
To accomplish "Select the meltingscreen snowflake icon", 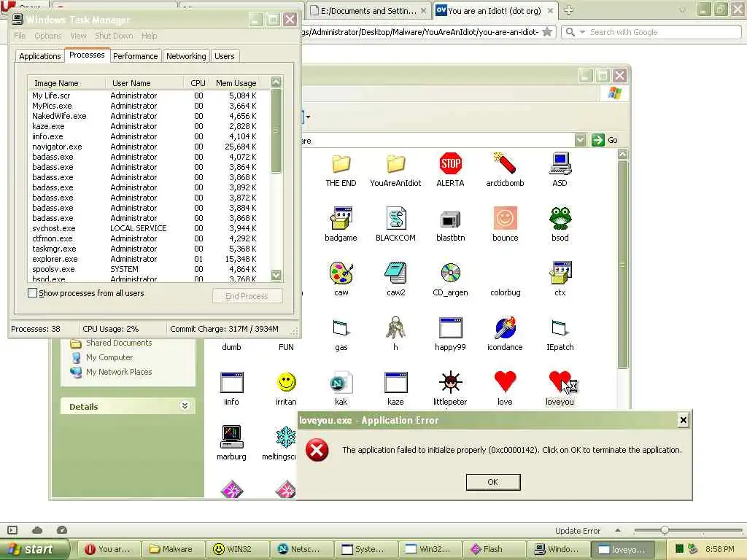I will click(x=286, y=437).
